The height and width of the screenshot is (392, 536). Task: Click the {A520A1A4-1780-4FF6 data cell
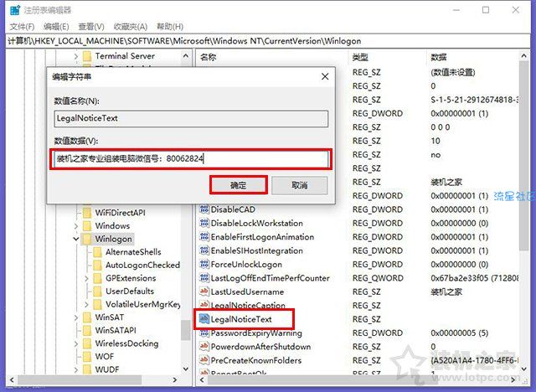pos(475,360)
